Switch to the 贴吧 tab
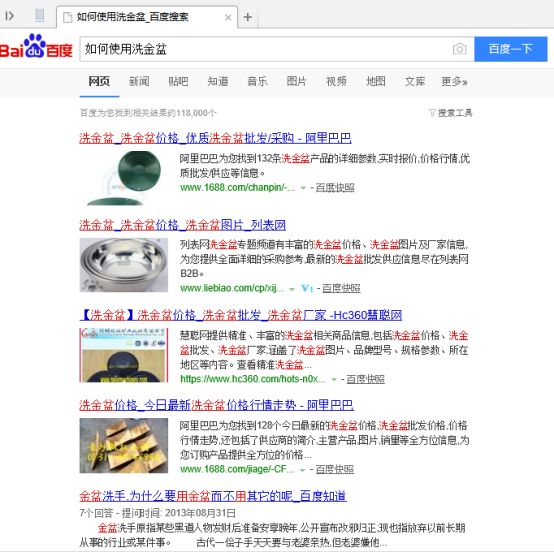 coord(178,81)
